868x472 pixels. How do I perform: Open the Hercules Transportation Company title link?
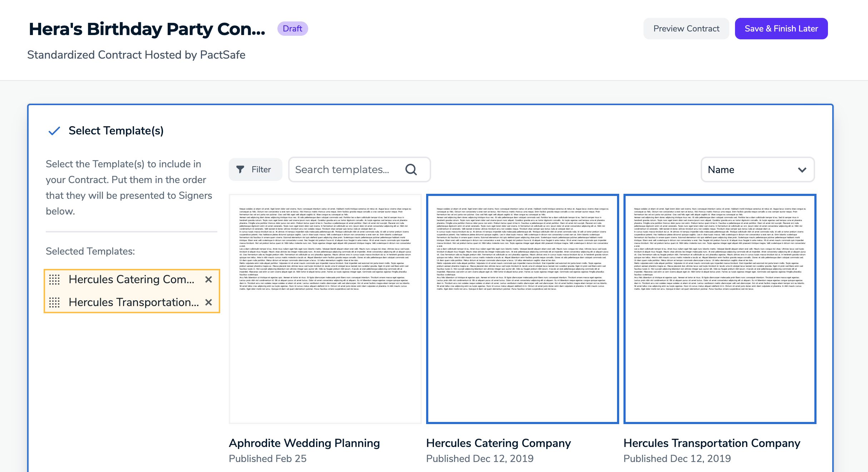coord(712,443)
